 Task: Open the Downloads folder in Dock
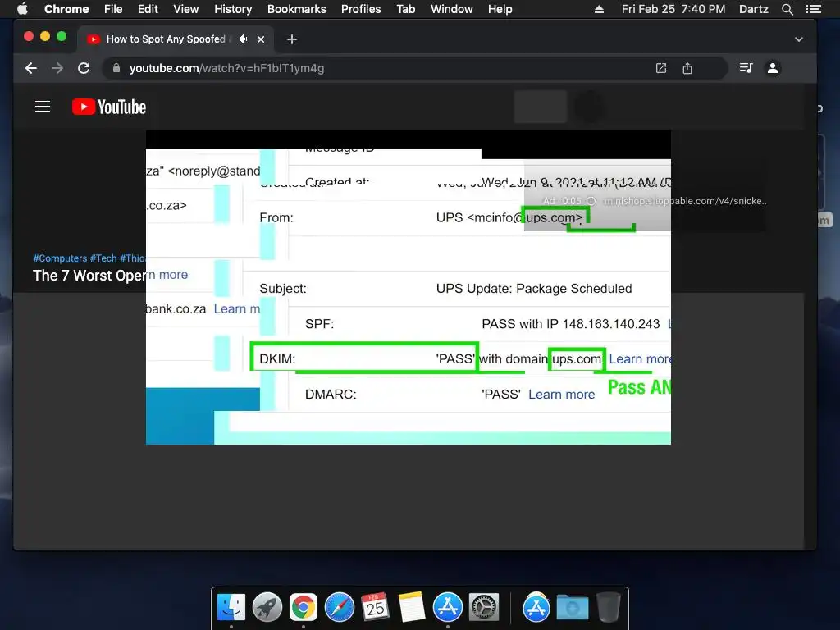[572, 607]
